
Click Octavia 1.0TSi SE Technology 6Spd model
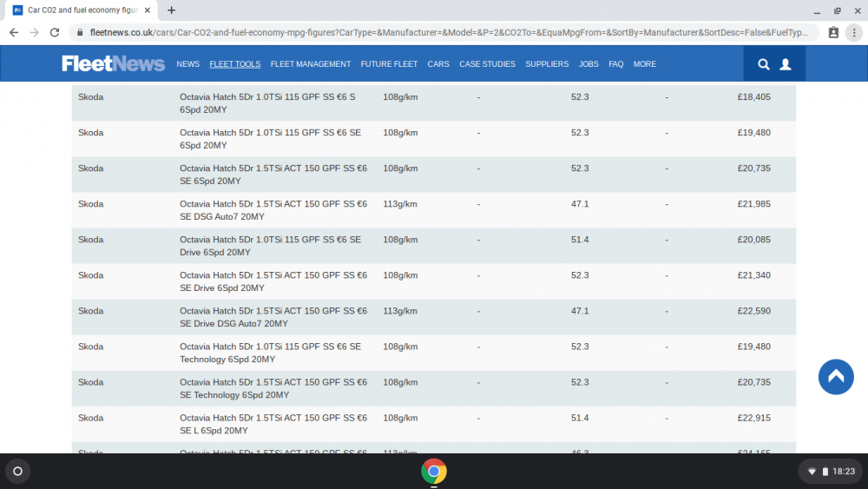click(x=270, y=353)
